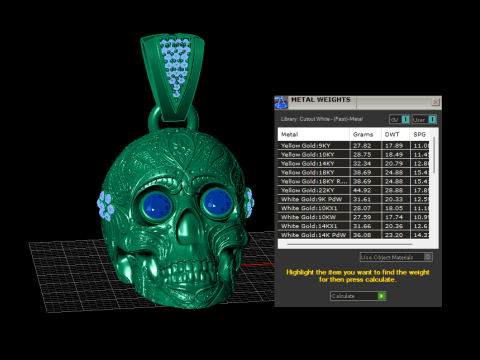Click the 20.33 DWT cell
The image size is (480, 360).
coord(396,199)
